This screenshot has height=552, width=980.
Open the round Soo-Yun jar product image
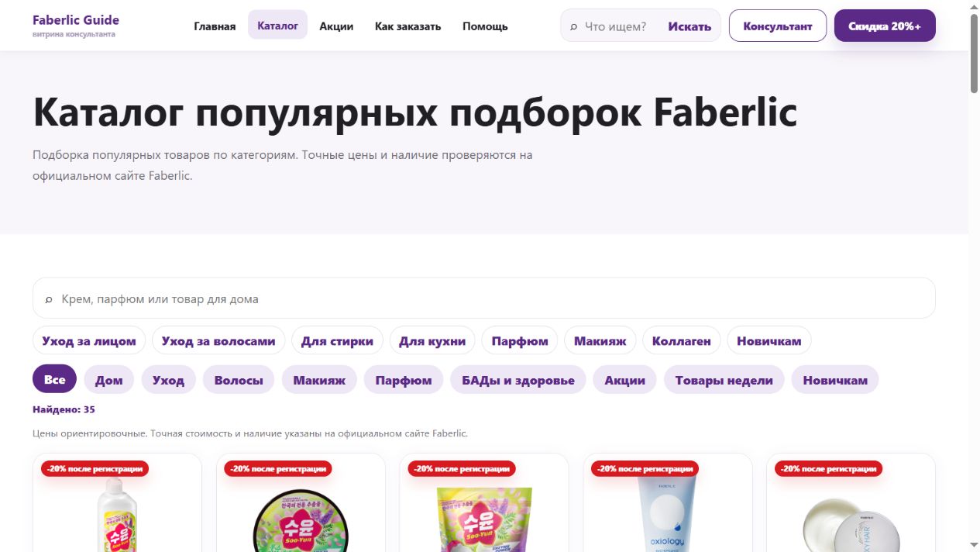(301, 519)
